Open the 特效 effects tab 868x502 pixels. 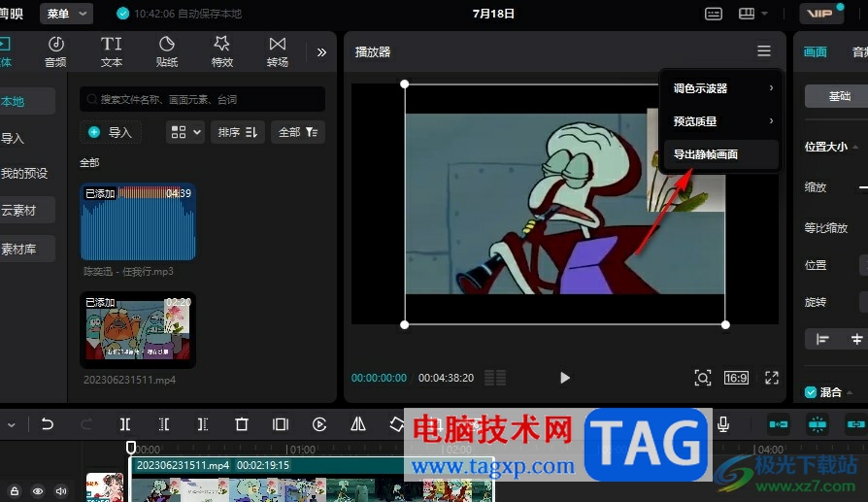pos(222,52)
